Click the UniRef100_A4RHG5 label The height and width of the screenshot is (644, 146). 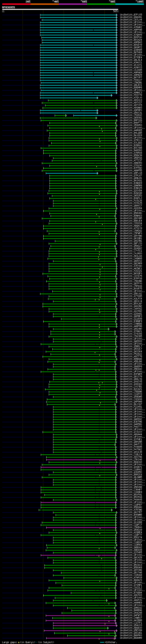click(131, 130)
